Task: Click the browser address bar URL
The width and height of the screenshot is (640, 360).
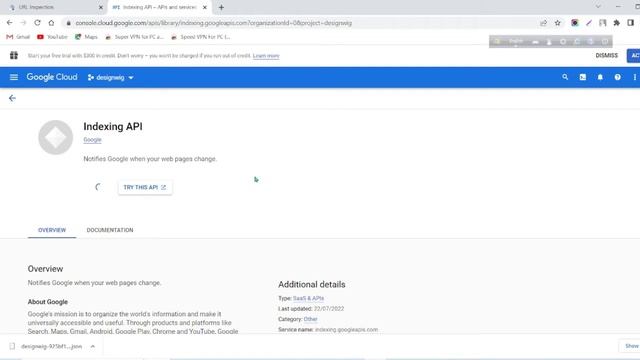Action: pos(213,23)
